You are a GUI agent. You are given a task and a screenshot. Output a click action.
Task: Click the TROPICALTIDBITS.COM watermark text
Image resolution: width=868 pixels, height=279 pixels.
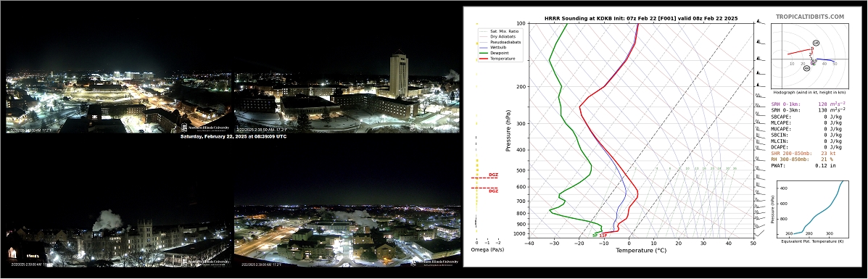point(810,17)
